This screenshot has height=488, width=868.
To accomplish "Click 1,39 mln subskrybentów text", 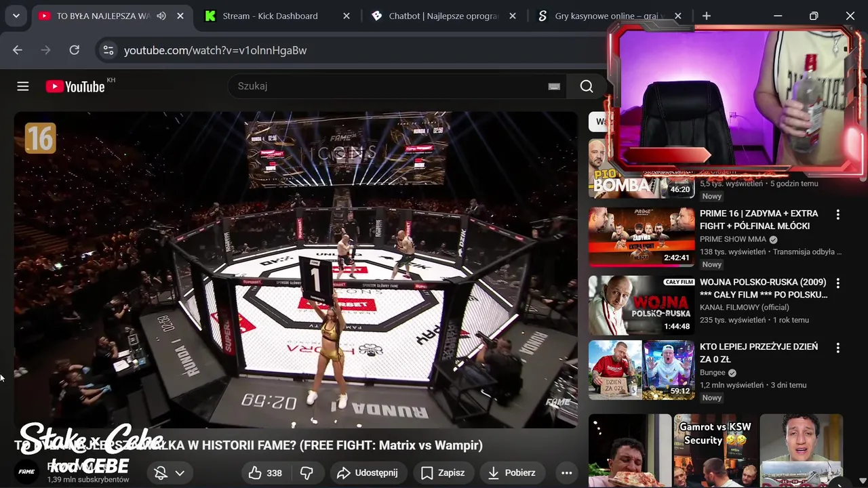I will coord(88,480).
